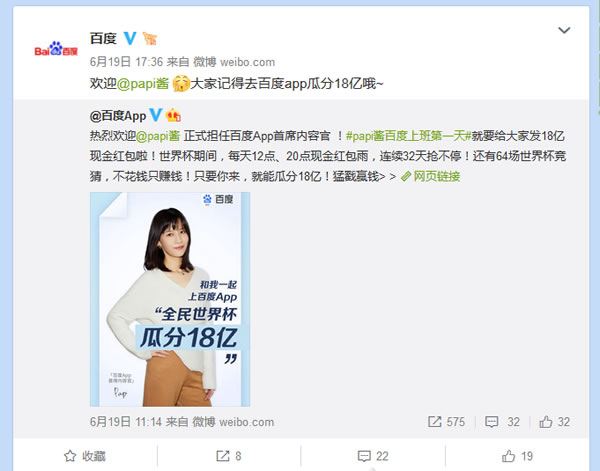
Task: Open the 百度 account name link
Action: [x=103, y=38]
